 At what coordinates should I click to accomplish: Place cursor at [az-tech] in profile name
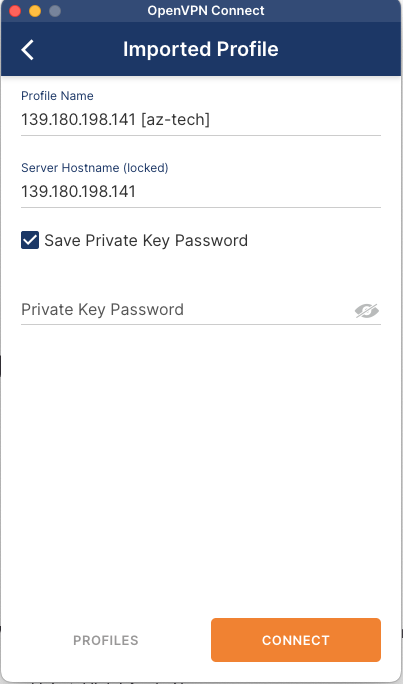175,120
